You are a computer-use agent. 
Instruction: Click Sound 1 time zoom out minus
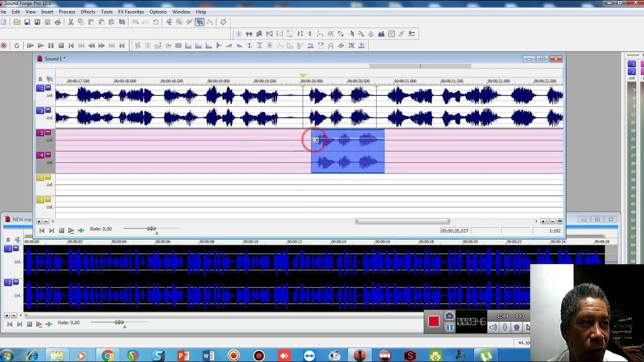552,221
